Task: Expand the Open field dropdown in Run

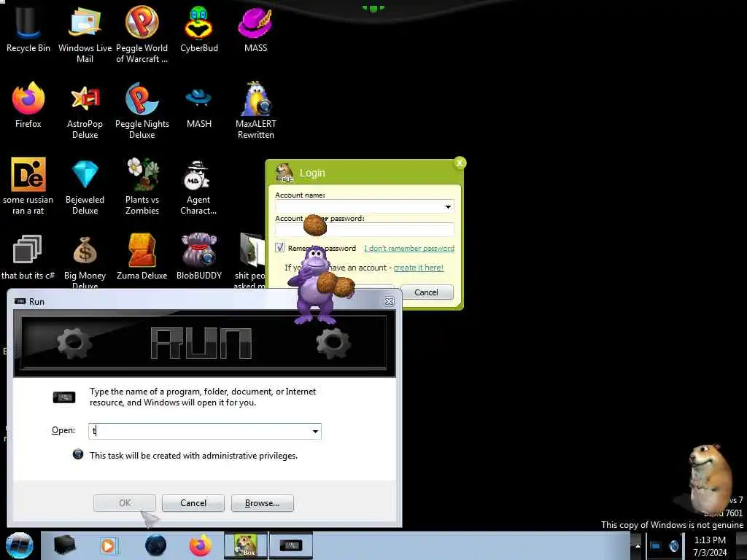Action: [315, 432]
